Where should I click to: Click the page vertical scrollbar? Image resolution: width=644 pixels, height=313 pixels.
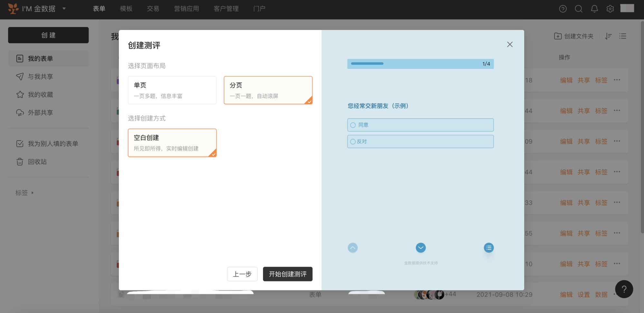[x=642, y=127]
